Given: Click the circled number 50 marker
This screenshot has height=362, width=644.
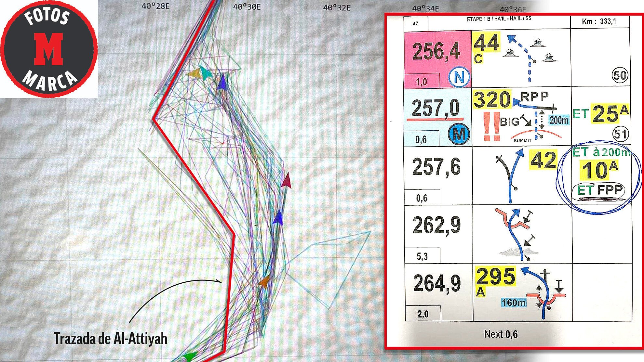Looking at the screenshot, I should [620, 75].
